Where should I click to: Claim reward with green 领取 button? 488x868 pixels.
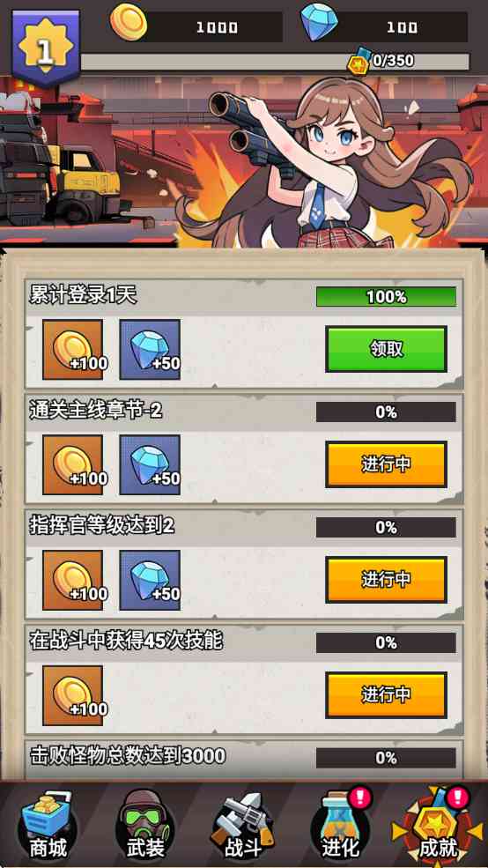point(386,349)
